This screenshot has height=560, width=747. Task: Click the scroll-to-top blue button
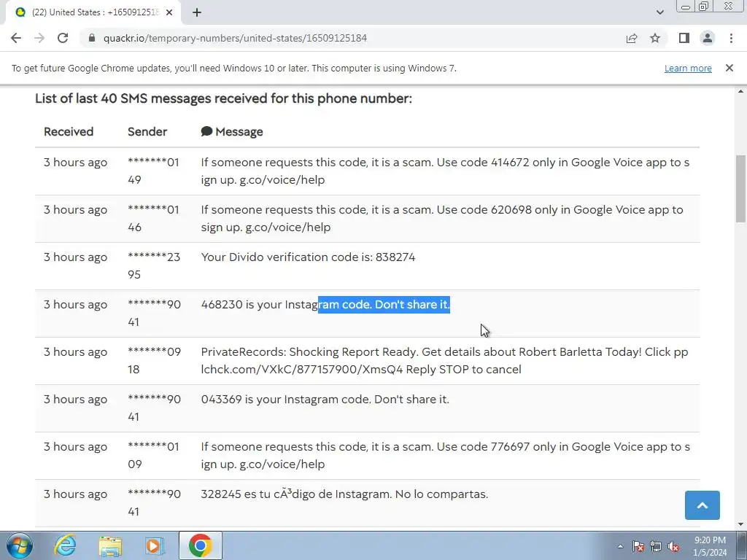(703, 505)
